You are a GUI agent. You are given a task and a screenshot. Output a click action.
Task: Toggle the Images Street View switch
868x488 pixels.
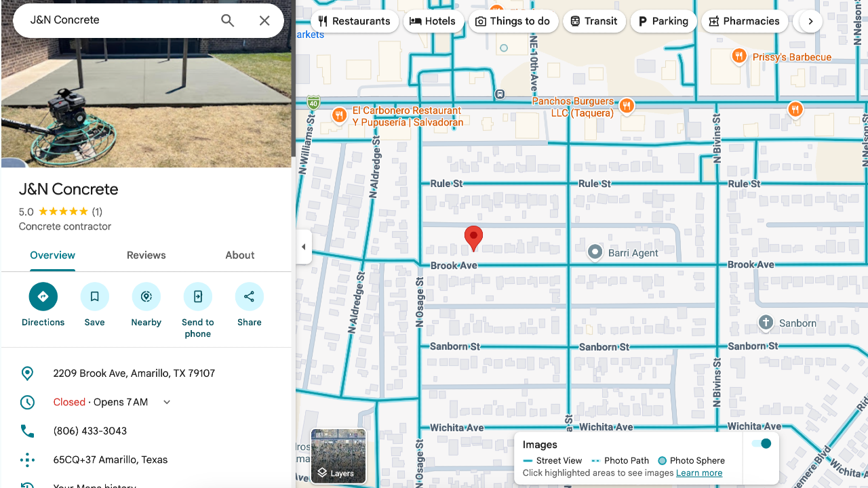pyautogui.click(x=762, y=444)
